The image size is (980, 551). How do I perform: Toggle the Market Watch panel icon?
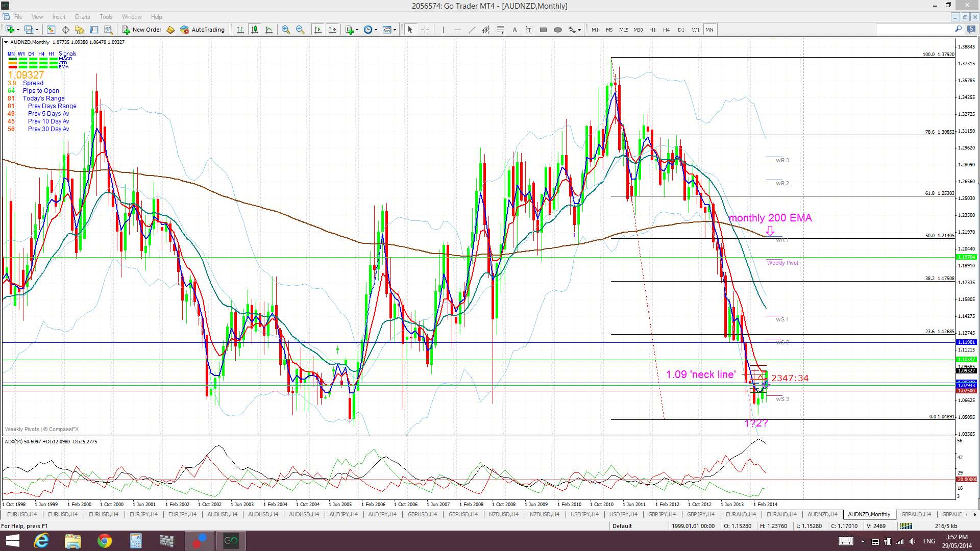(x=51, y=30)
